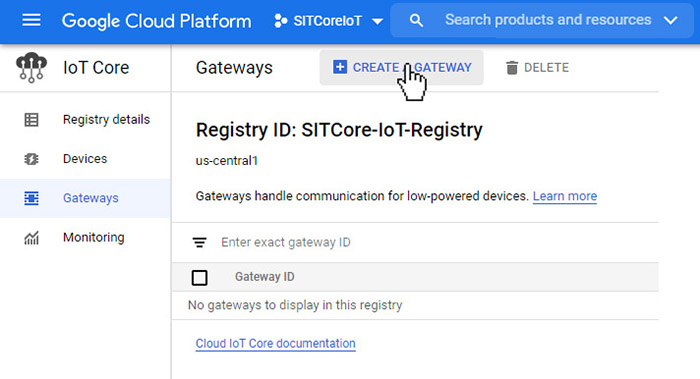Click the Google Cloud Platform logo text
This screenshot has height=379, width=700.
click(156, 21)
